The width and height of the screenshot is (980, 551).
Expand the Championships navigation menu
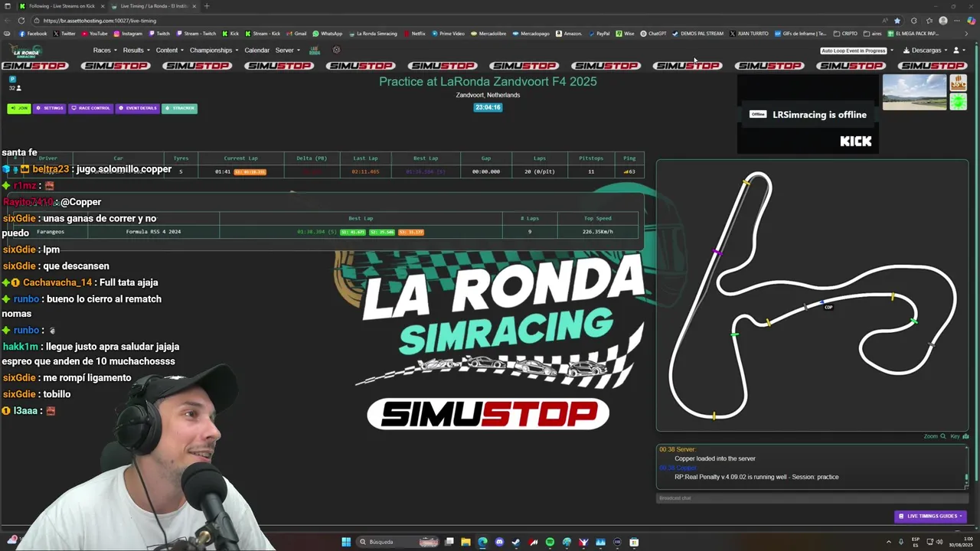point(214,51)
